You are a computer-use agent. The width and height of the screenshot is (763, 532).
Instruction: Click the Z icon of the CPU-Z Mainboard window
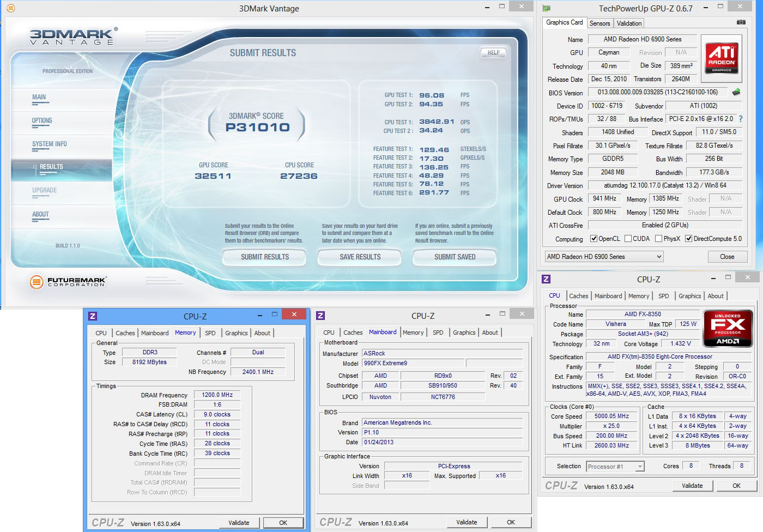coord(320,316)
